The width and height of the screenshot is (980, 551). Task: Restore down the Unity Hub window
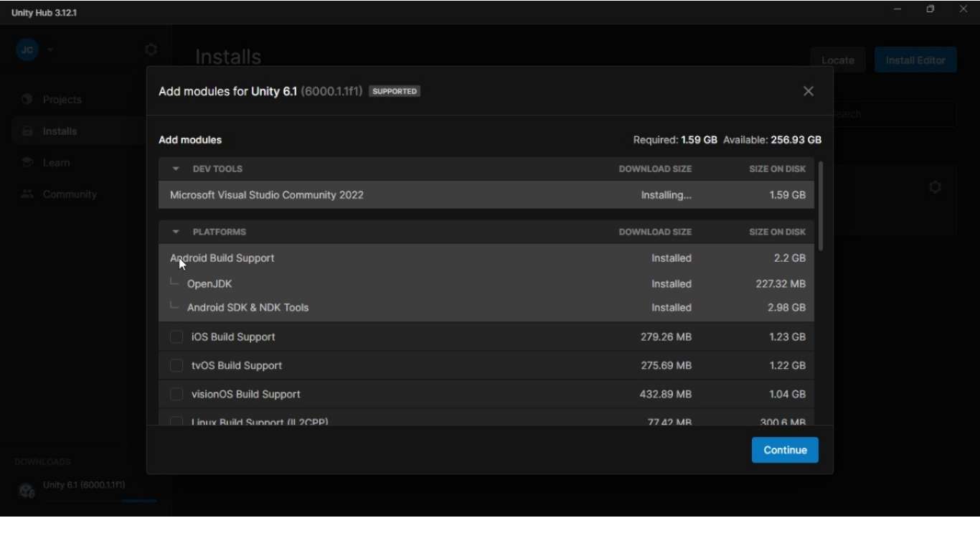click(x=930, y=9)
